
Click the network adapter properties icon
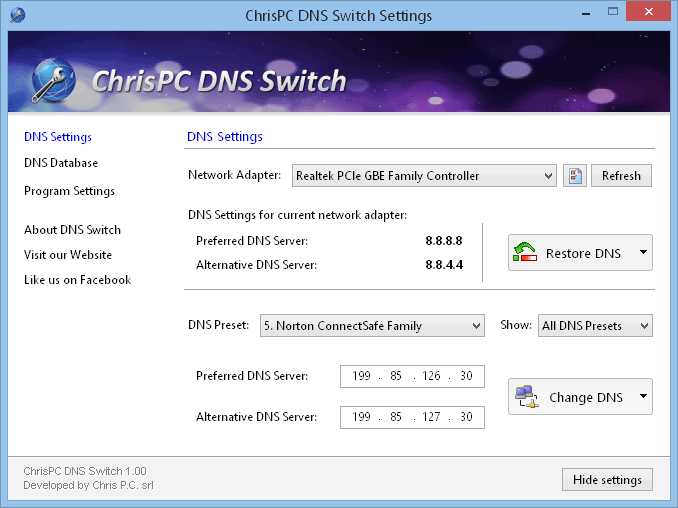[574, 176]
